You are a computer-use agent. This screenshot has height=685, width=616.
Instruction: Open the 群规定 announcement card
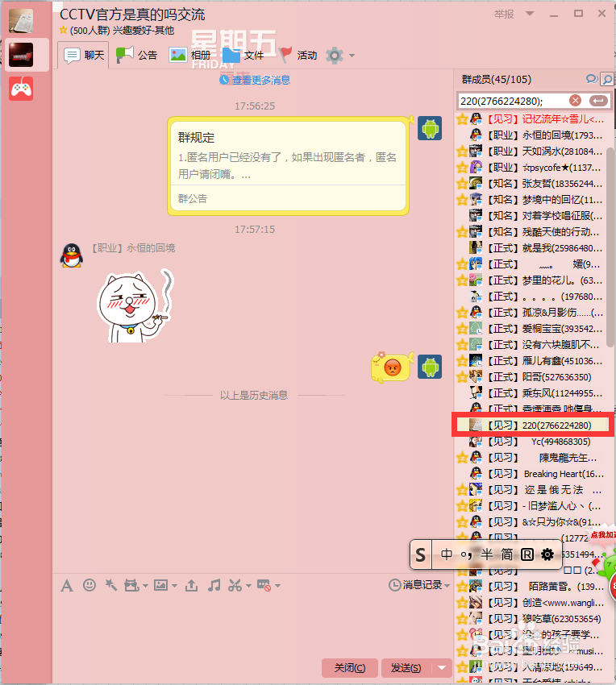pos(288,166)
